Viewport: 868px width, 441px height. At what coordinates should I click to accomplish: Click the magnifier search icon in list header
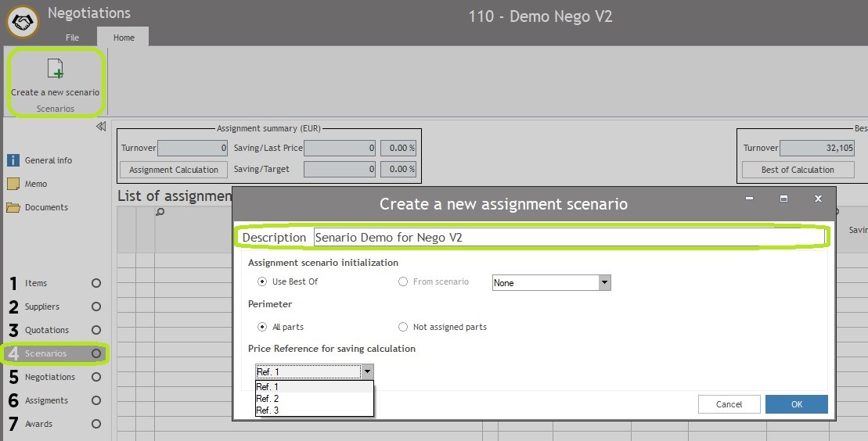click(x=160, y=212)
